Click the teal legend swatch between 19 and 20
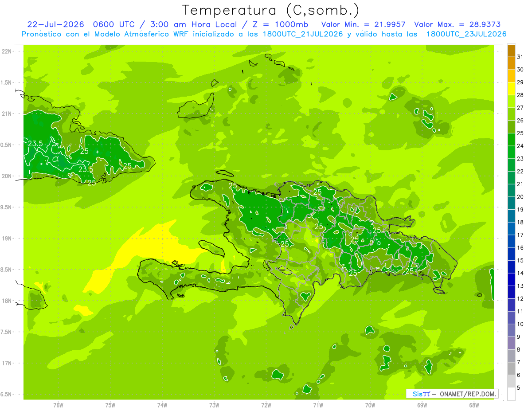532x411 pixels. [x=511, y=204]
